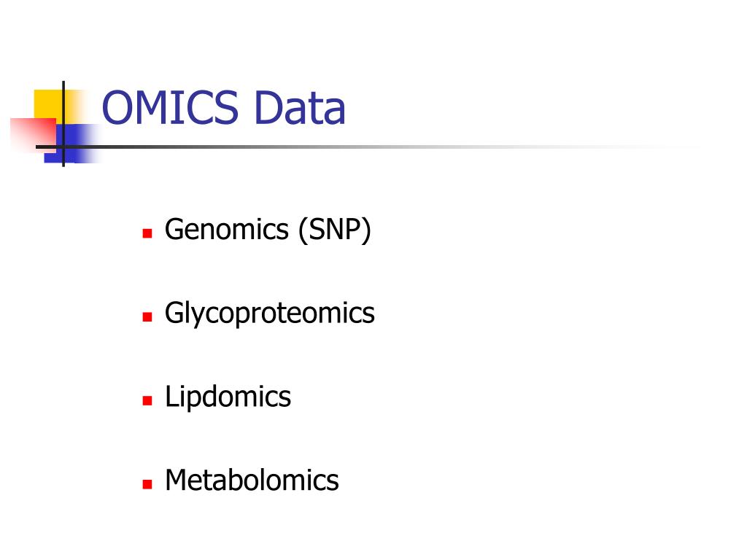Click the (SNP) parenthetical text
The width and height of the screenshot is (747, 560).
point(335,230)
